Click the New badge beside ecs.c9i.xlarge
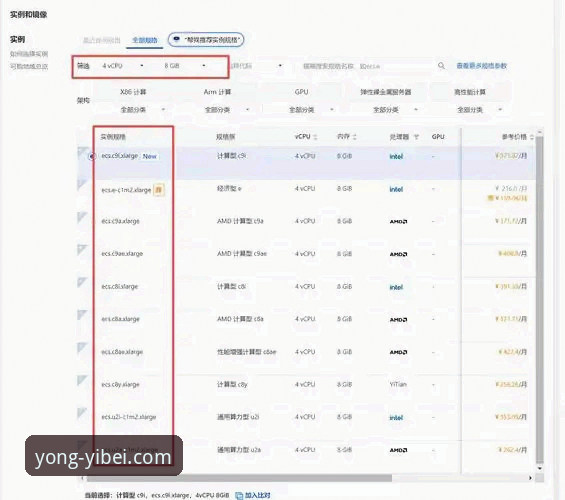 [x=150, y=156]
